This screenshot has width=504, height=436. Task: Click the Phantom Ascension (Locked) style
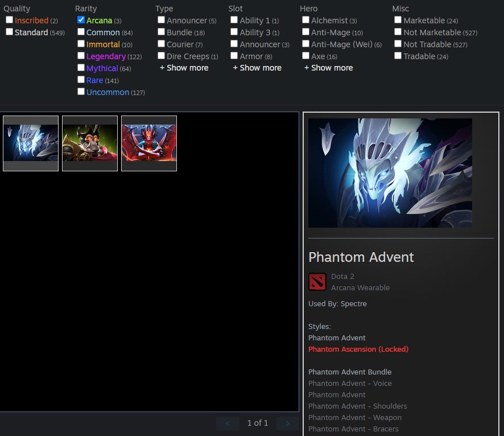click(358, 349)
